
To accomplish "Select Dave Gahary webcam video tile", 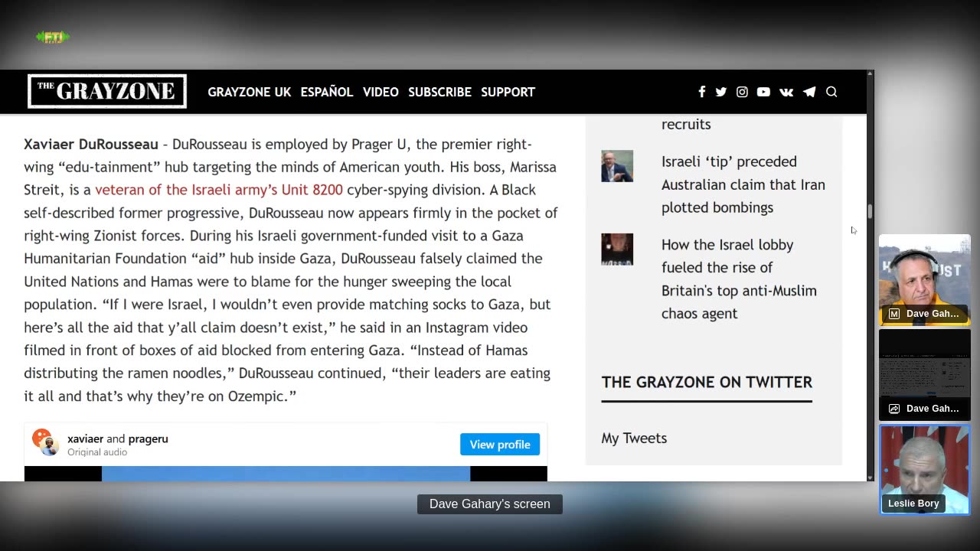I will tap(925, 279).
